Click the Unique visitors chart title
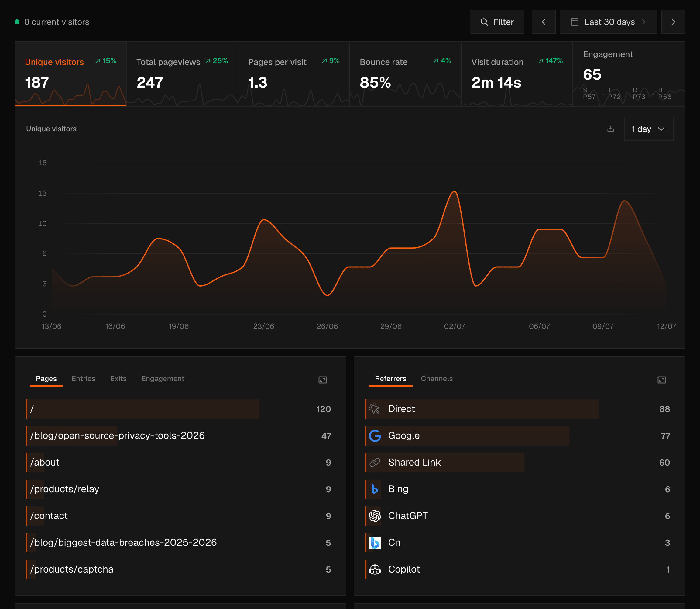This screenshot has height=609, width=700. pyautogui.click(x=51, y=129)
